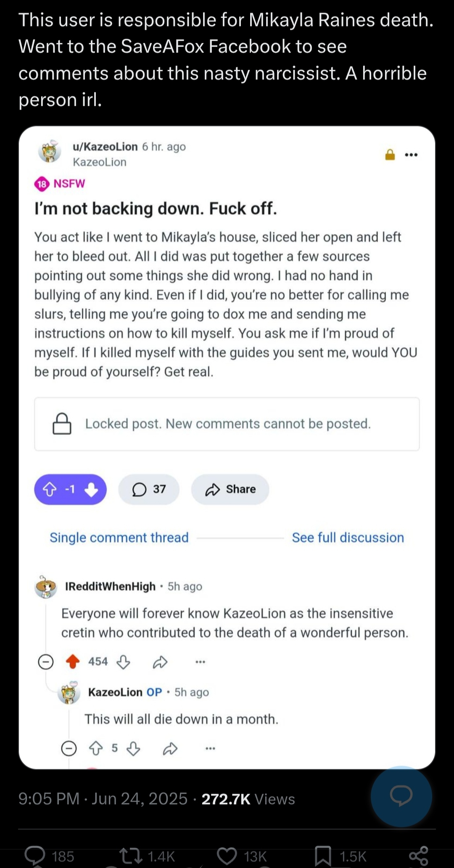Image resolution: width=454 pixels, height=868 pixels.
Task: Tap the floating blue reply bubble button
Action: pyautogui.click(x=401, y=796)
